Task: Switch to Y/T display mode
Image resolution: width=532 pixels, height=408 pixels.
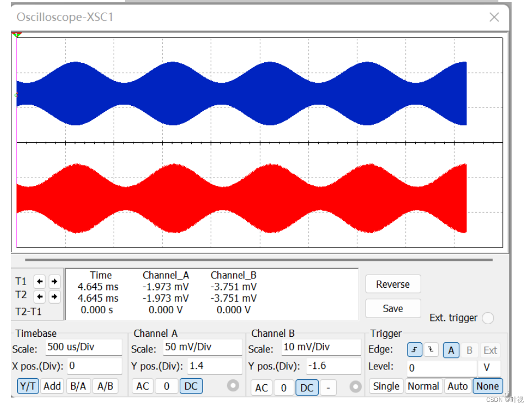Action: [x=28, y=386]
